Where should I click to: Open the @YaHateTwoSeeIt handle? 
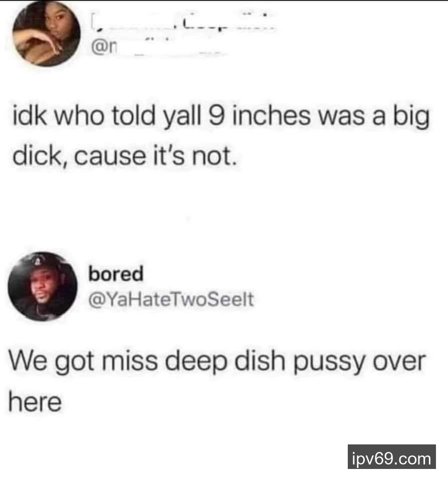pyautogui.click(x=171, y=300)
